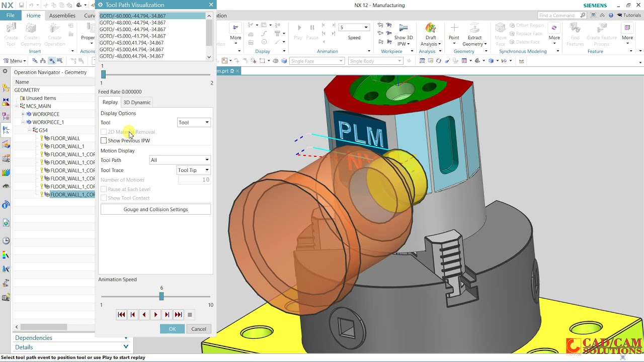Expand the WORKPIECE tree node
This screenshot has height=362, width=644.
click(23, 114)
